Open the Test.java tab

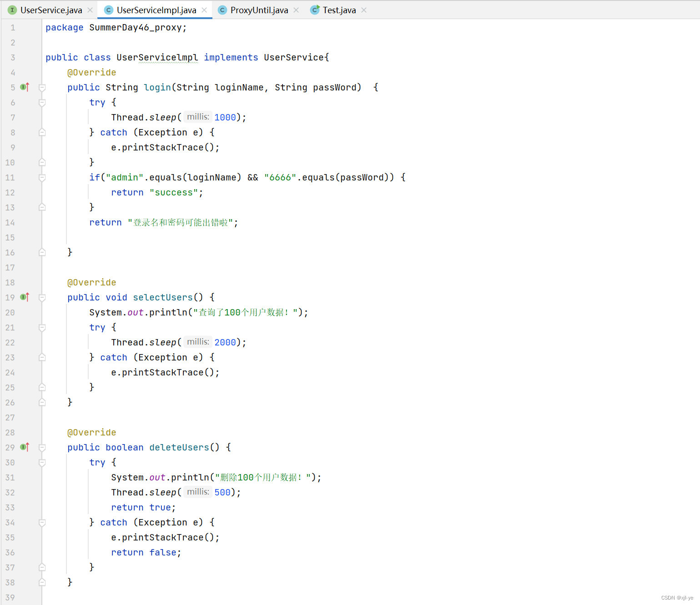point(339,10)
